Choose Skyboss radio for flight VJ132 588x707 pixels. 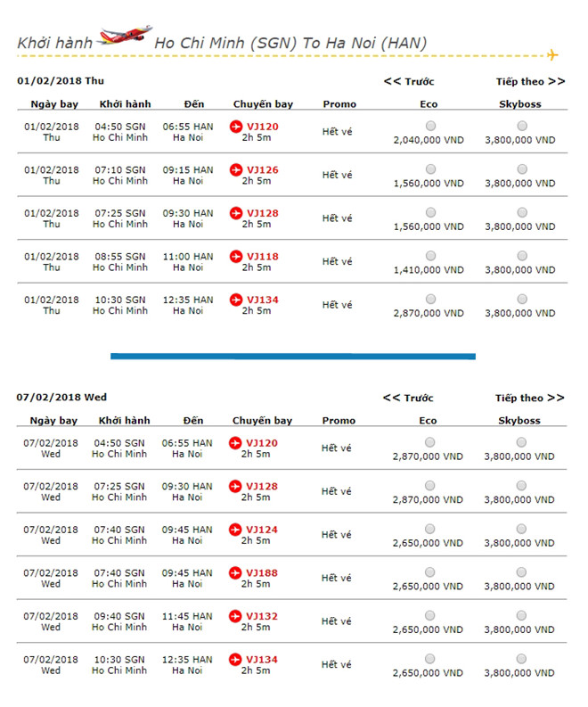pos(521,615)
